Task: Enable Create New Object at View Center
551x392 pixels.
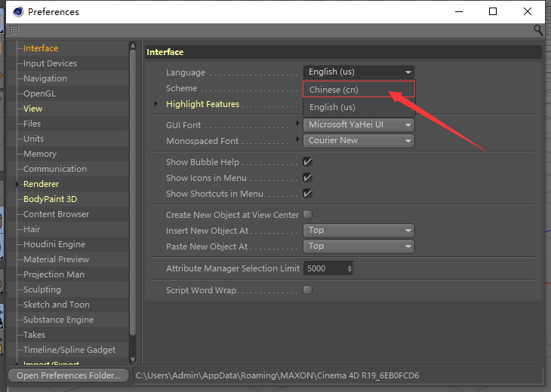Action: (307, 214)
